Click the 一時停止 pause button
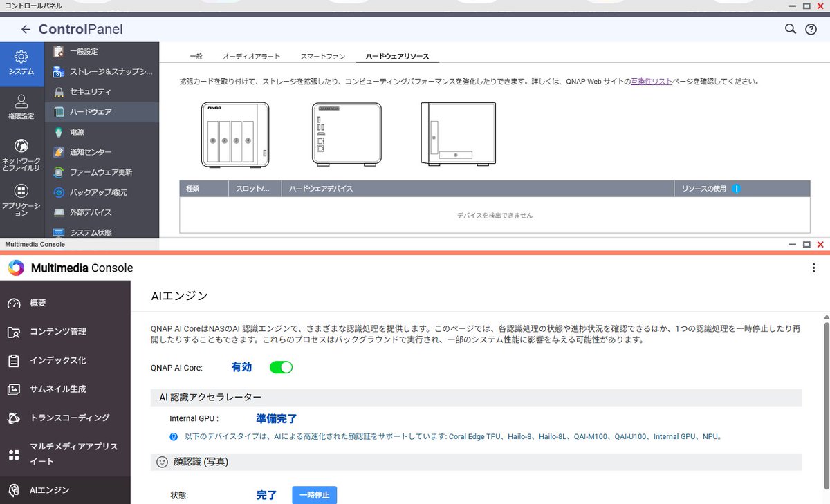 coord(314,495)
